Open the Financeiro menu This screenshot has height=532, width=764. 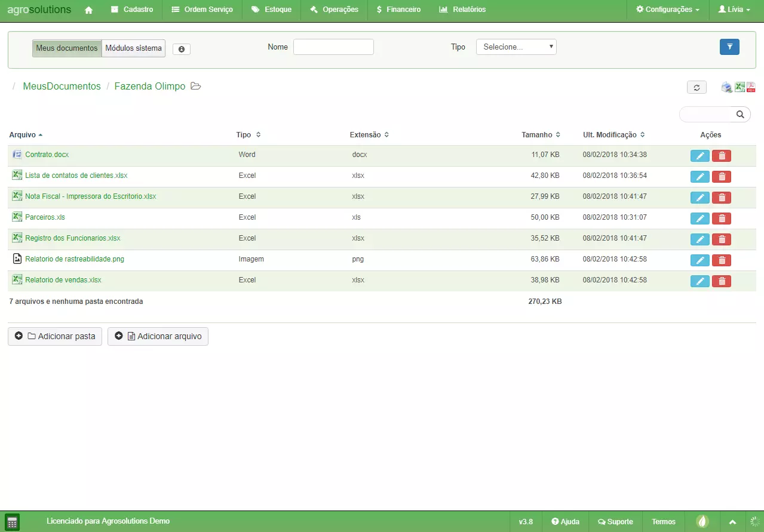click(398, 10)
